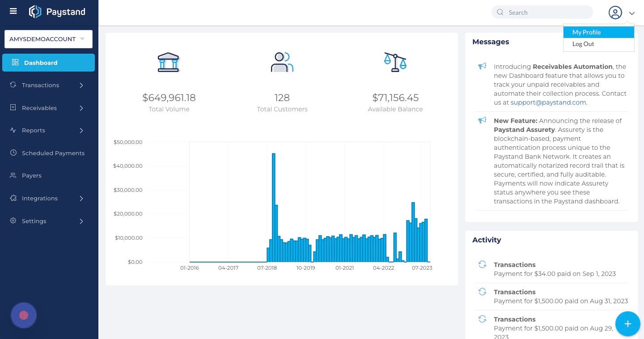Open Settings label in sidebar
The height and width of the screenshot is (339, 644).
pos(34,221)
